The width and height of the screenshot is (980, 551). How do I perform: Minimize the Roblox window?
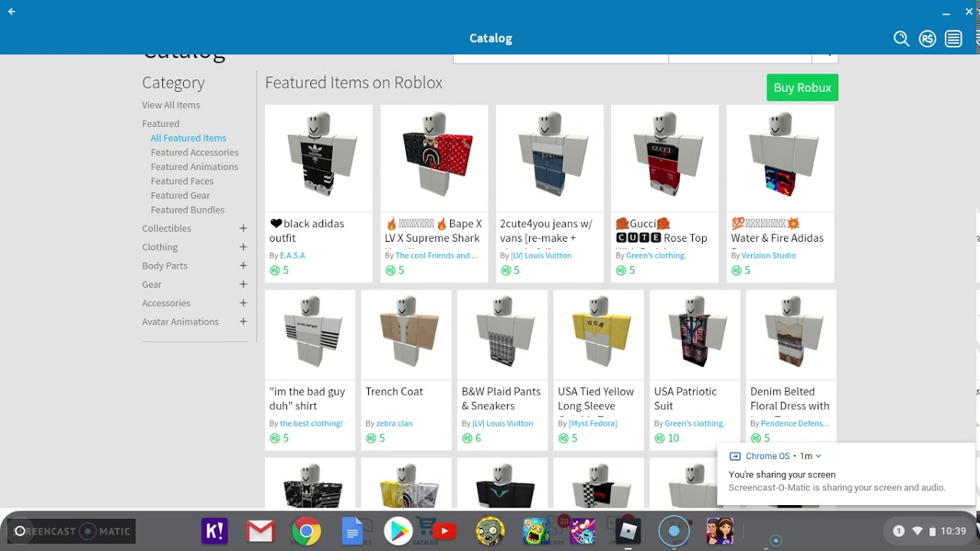(x=947, y=11)
